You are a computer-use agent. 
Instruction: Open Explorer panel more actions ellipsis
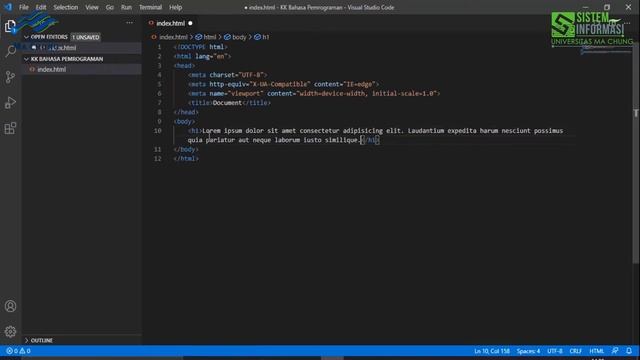(x=129, y=23)
